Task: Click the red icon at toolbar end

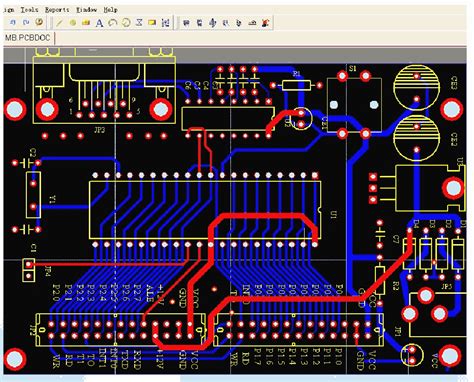Action: point(265,23)
